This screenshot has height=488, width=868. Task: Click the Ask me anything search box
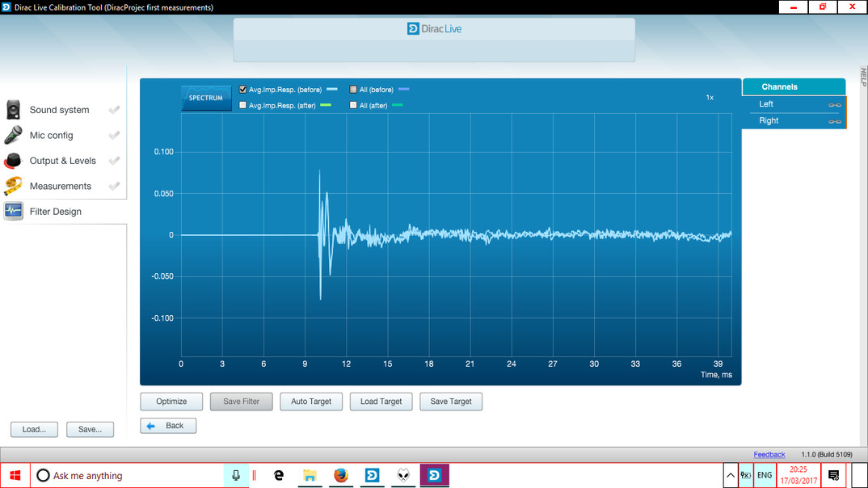(128, 475)
